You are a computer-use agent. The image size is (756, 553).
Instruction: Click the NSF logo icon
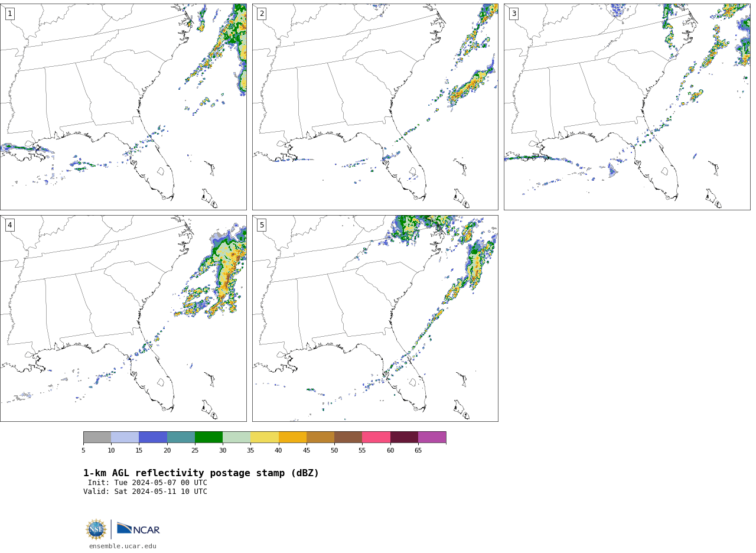[x=96, y=529]
